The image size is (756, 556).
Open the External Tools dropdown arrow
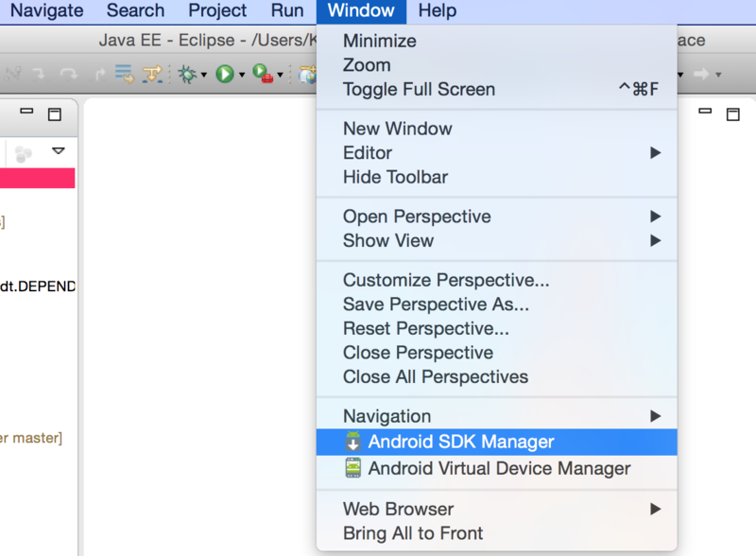pyautogui.click(x=280, y=75)
